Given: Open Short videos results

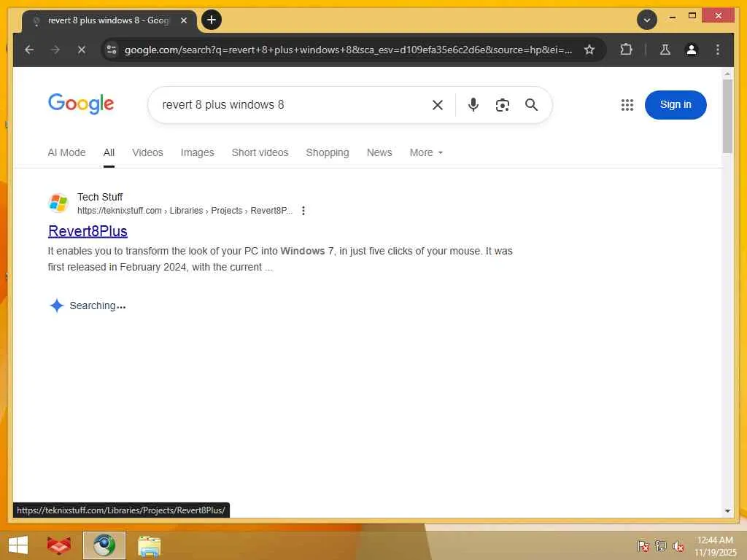Looking at the screenshot, I should [x=260, y=152].
